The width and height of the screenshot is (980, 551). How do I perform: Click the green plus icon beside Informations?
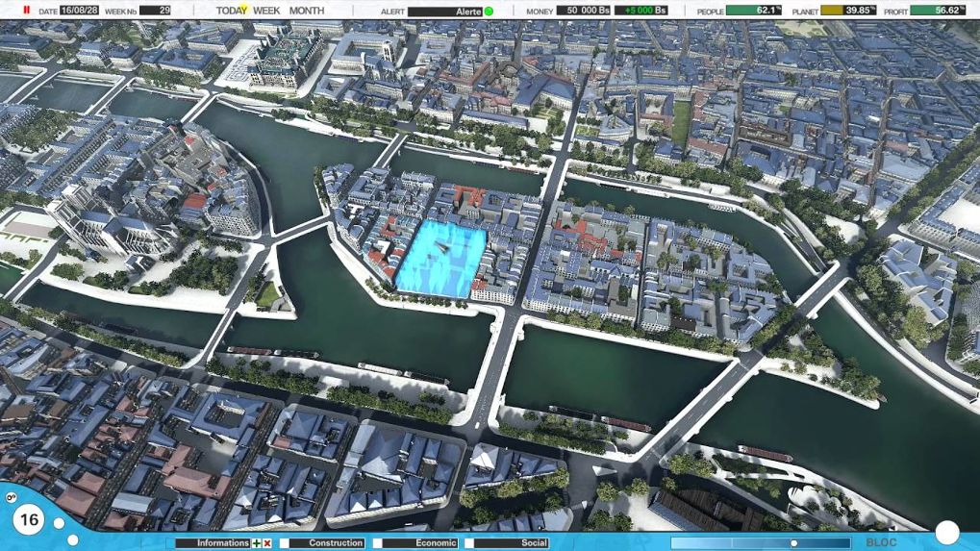coord(256,543)
